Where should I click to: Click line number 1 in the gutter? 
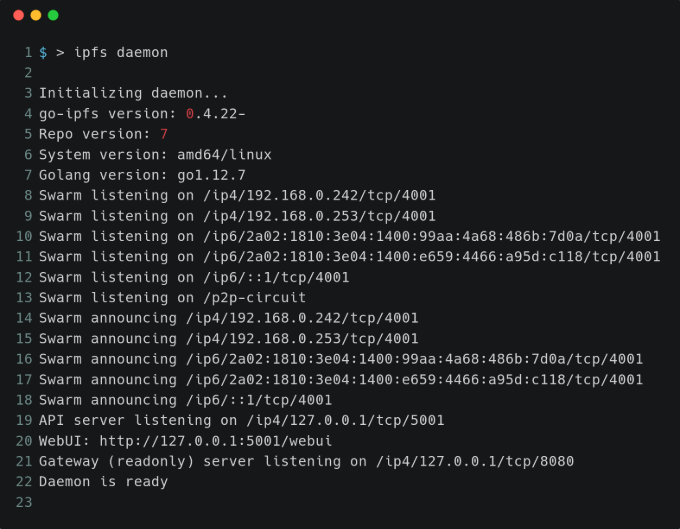tap(28, 52)
